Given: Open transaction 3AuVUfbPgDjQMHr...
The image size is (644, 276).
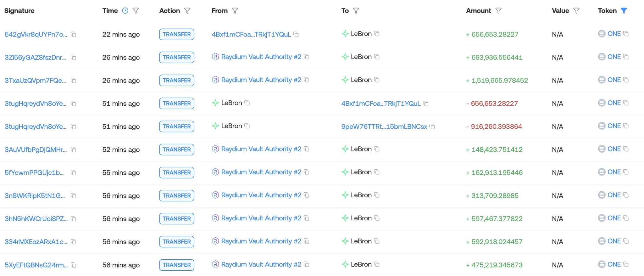Looking at the screenshot, I should tap(36, 149).
